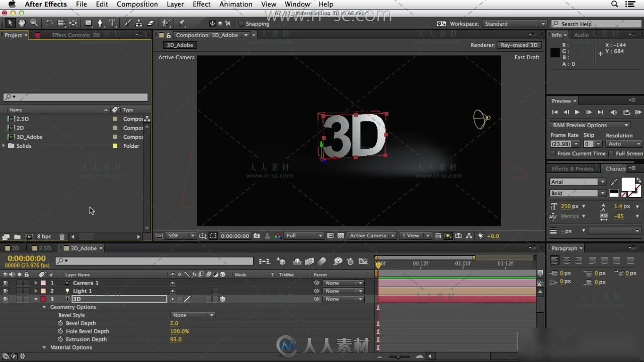Collapse the Geometry Options group
Image resolution: width=644 pixels, height=362 pixels.
[44, 307]
